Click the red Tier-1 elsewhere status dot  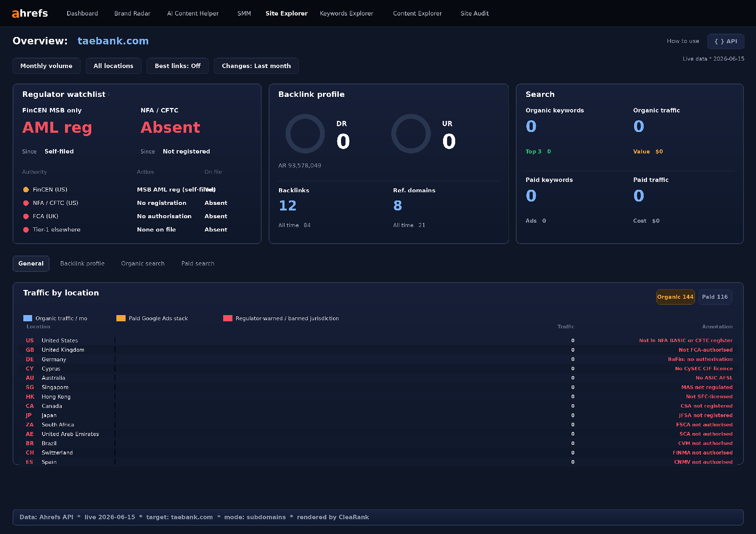point(26,230)
